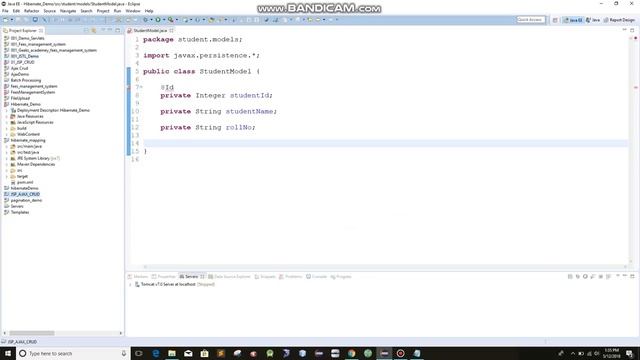
Task: Switch to the Report Design perspective
Action: [x=619, y=20]
